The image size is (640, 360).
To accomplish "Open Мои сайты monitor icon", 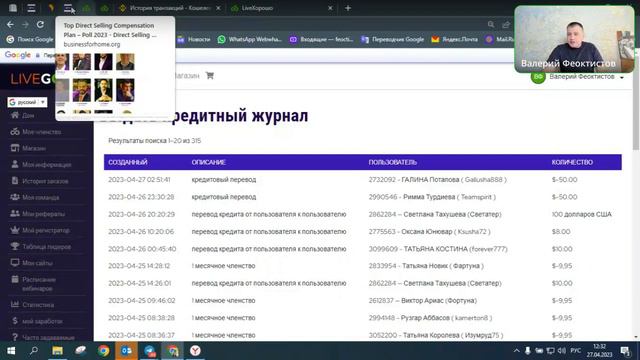I will (15, 262).
